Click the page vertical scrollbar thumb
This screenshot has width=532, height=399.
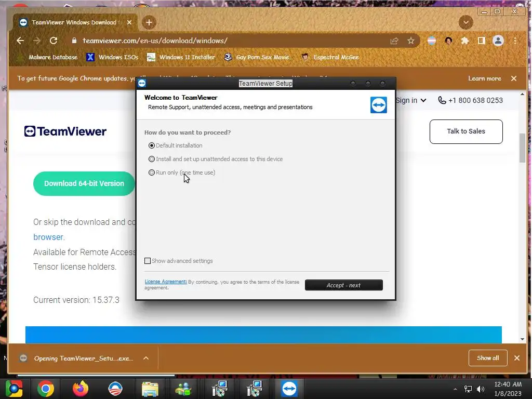click(522, 148)
